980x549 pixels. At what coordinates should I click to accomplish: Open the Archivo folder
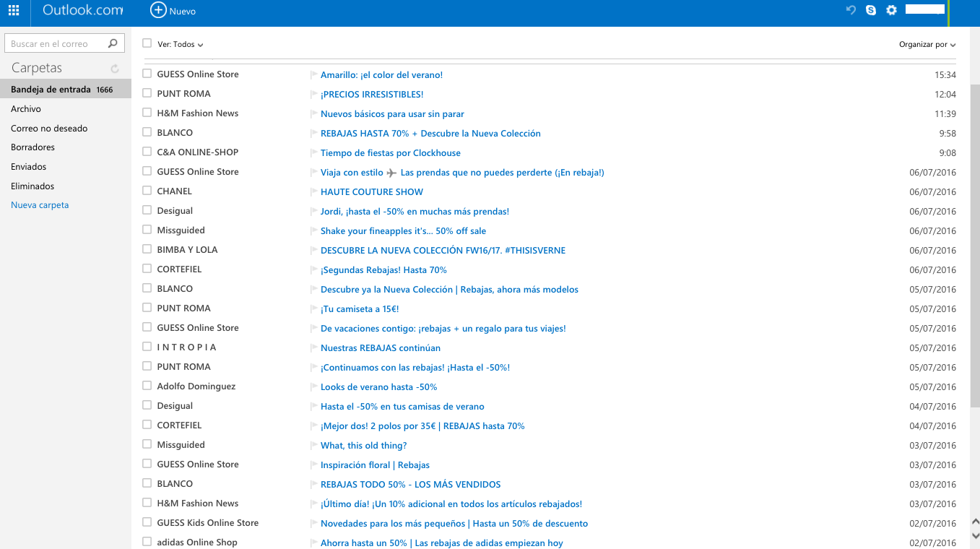pyautogui.click(x=26, y=109)
